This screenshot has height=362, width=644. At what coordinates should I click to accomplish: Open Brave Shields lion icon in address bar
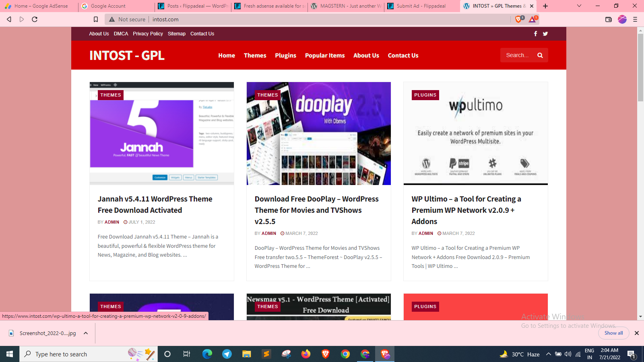[519, 19]
